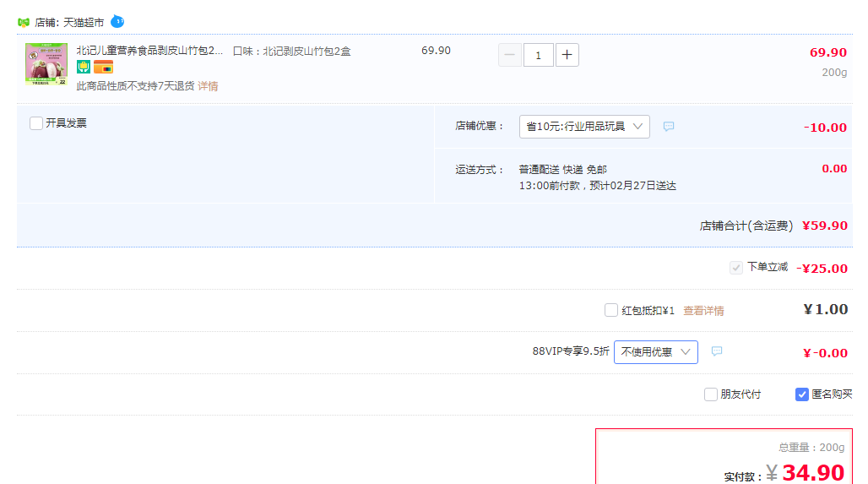The width and height of the screenshot is (868, 484).
Task: Click the final payment amount 34.90
Action: [813, 472]
